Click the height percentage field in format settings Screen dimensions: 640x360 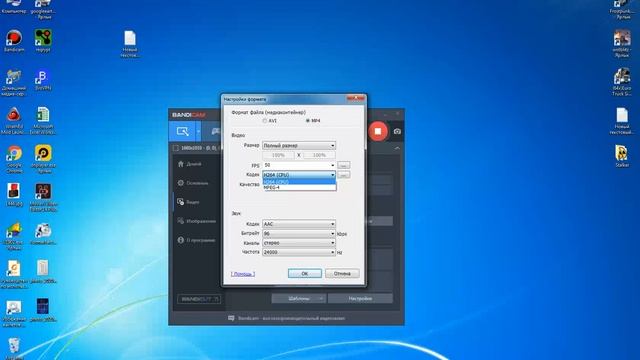[x=319, y=155]
